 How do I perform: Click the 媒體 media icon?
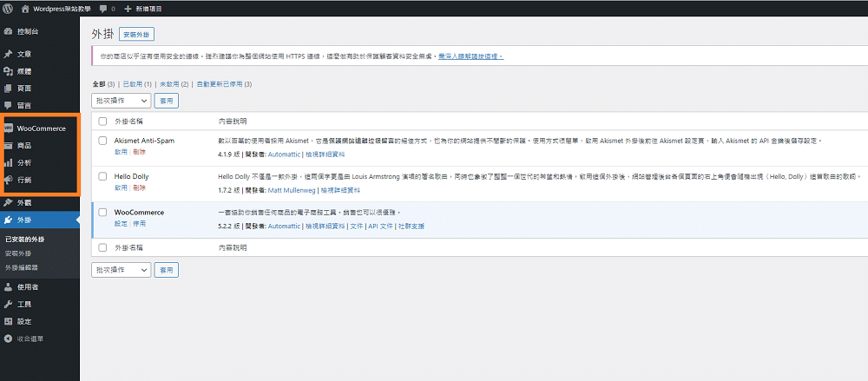click(9, 71)
